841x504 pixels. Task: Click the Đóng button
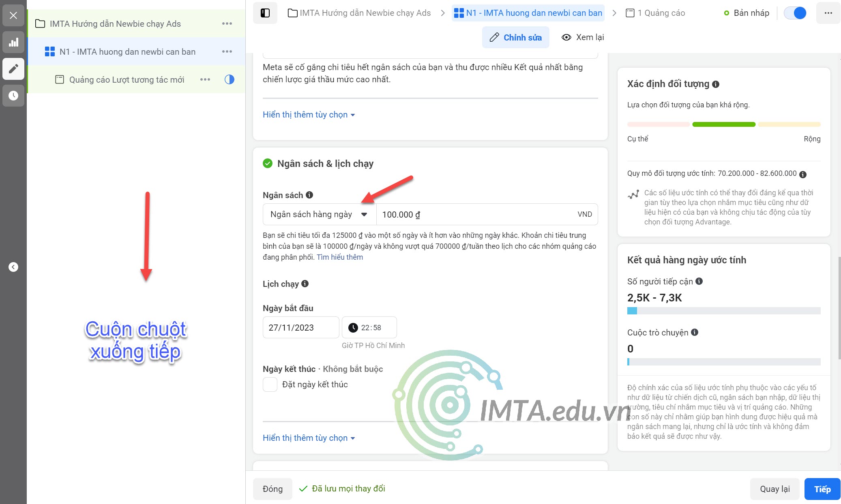click(272, 489)
